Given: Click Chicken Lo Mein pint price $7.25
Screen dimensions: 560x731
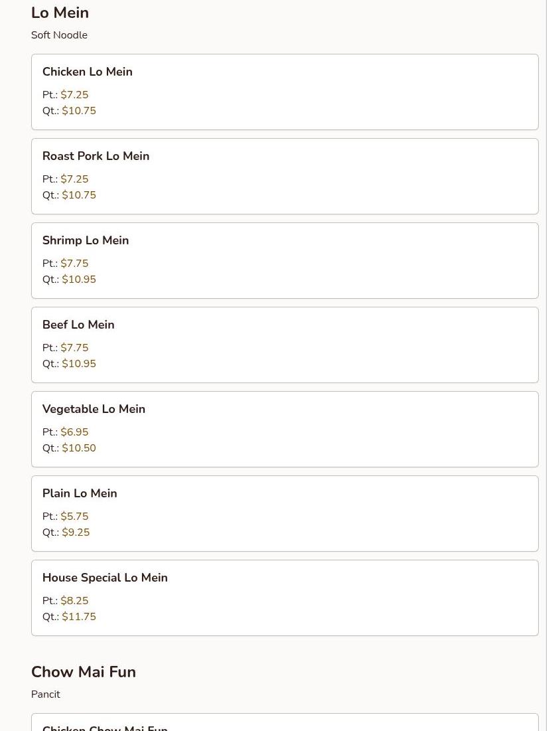Looking at the screenshot, I should pyautogui.click(x=74, y=95).
